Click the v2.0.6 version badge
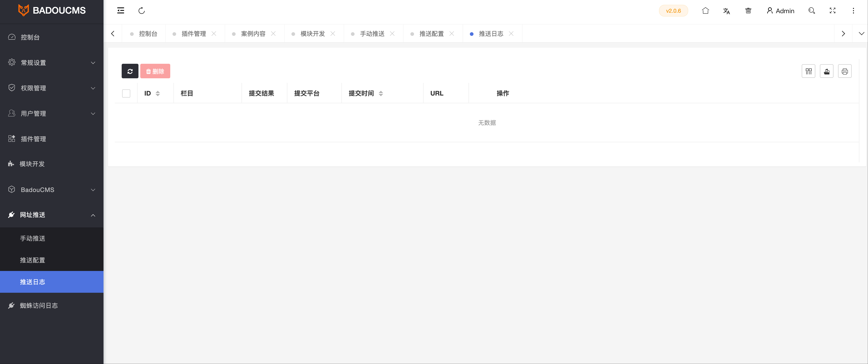 click(673, 10)
